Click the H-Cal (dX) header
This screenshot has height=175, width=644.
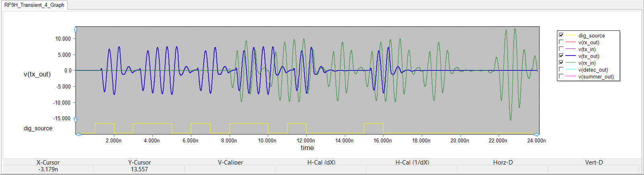coord(321,163)
